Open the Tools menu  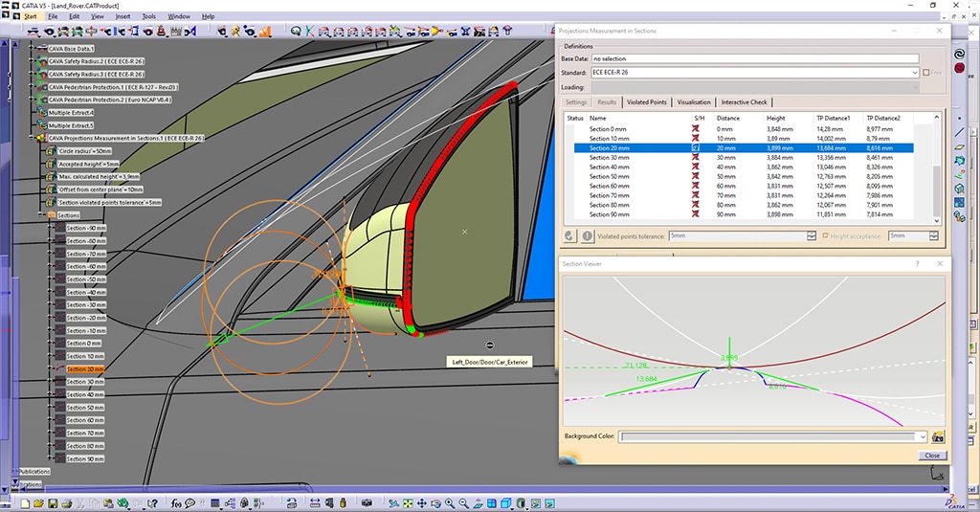pos(148,16)
